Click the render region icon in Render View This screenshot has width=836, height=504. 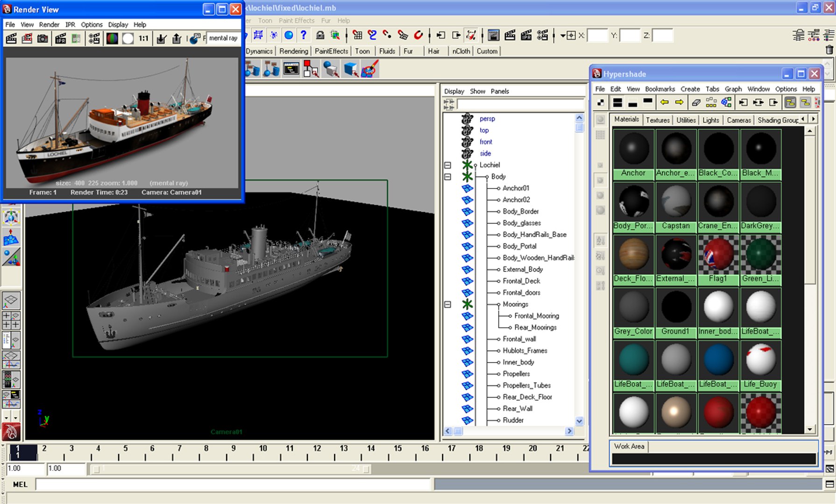pos(27,39)
